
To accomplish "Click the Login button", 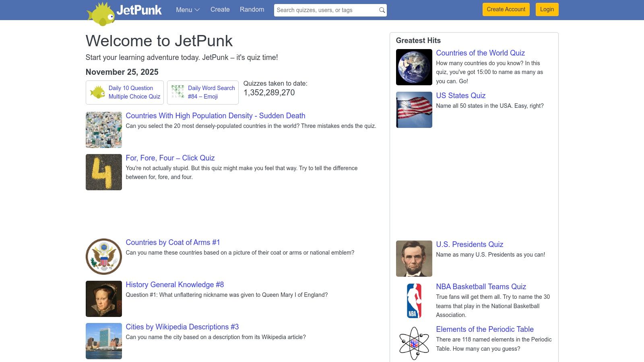I will (x=547, y=9).
